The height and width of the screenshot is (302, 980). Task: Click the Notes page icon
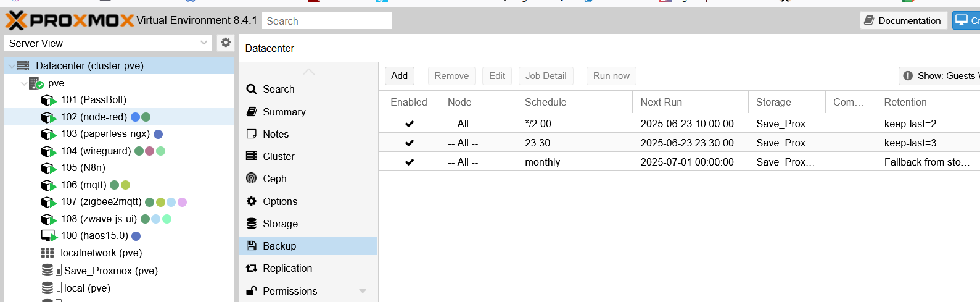pos(252,134)
